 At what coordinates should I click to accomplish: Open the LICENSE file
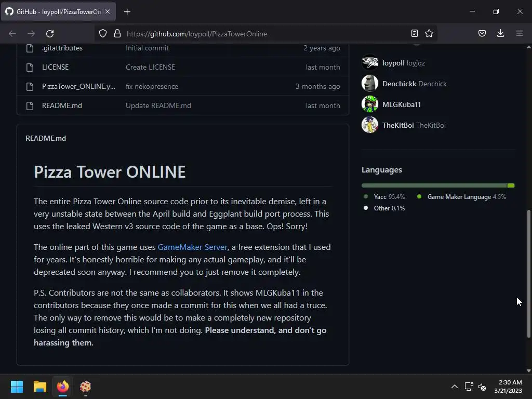55,67
